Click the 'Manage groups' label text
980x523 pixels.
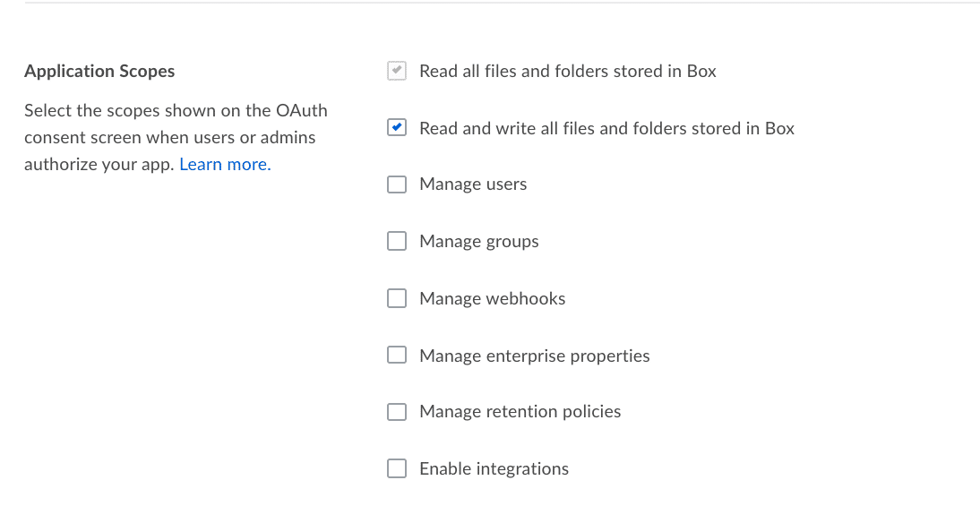(478, 241)
